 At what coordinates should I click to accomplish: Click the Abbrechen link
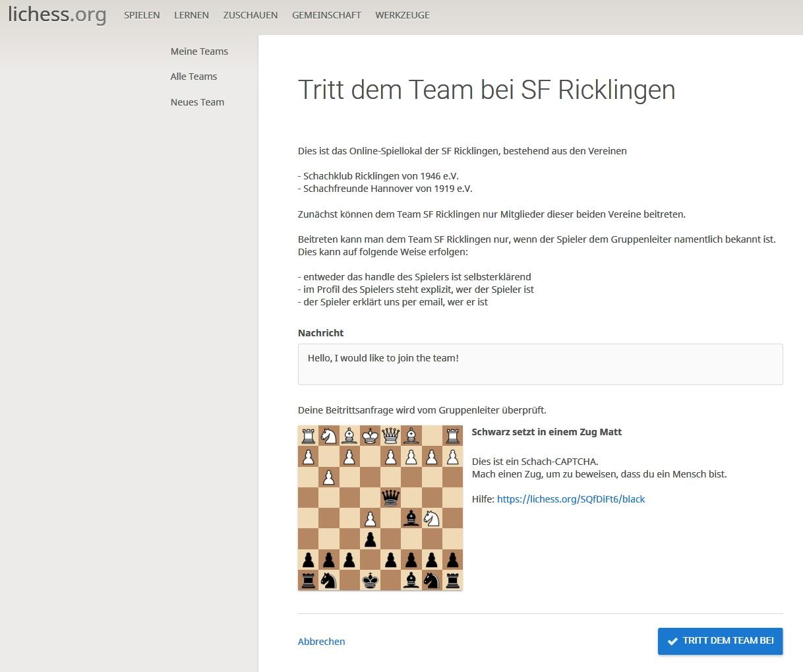pos(321,642)
